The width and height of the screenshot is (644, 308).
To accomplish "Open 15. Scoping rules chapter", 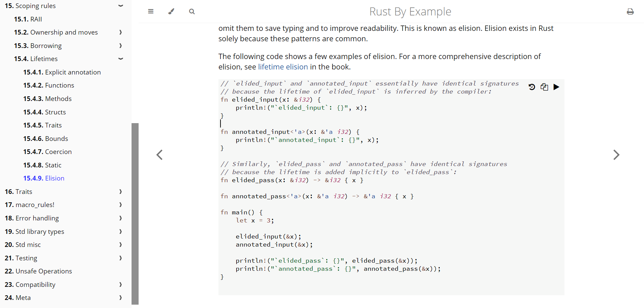I will click(30, 6).
